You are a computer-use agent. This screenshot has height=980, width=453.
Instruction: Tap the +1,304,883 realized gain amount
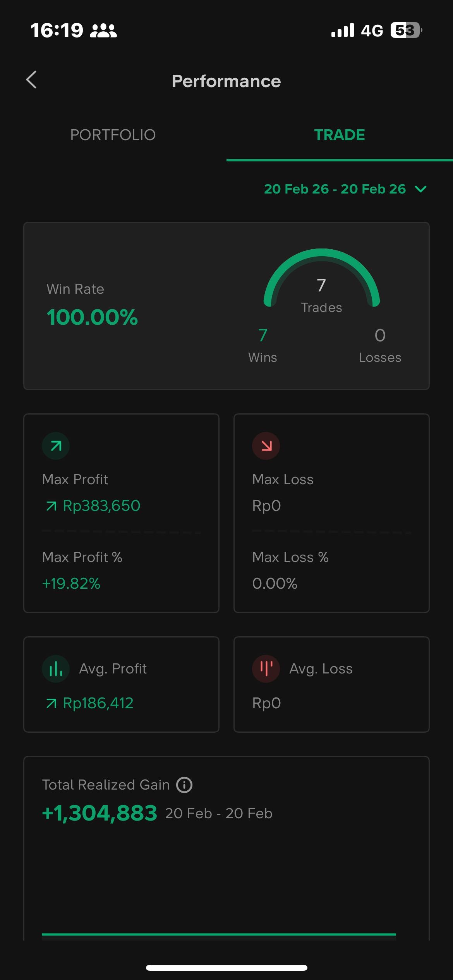pyautogui.click(x=100, y=813)
